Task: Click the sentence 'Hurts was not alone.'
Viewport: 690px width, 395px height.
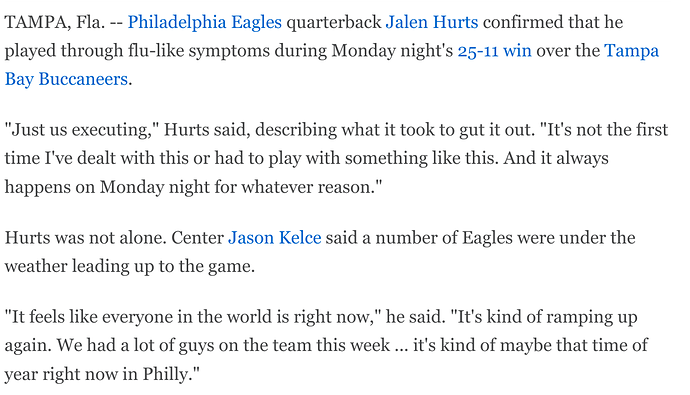Action: [x=85, y=238]
